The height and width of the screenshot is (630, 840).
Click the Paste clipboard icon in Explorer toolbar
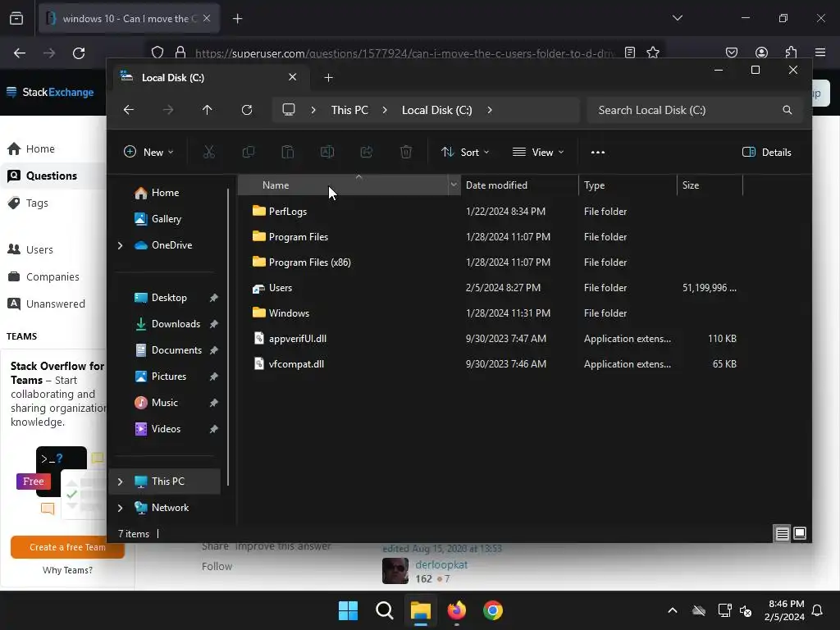point(288,152)
